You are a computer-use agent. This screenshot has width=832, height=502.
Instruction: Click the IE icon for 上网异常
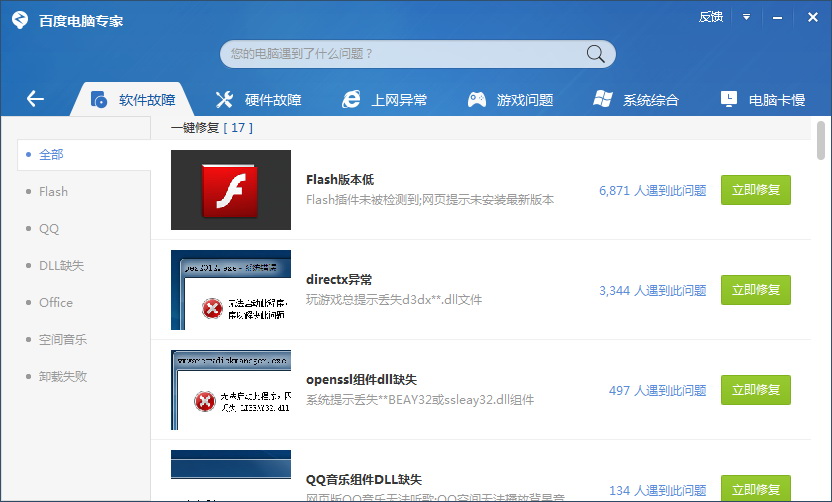coord(351,99)
